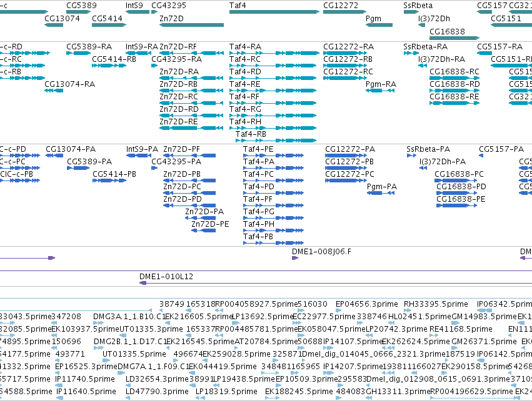Select transcript Taf4-RG
Viewport: 532px width, 401px height.
245,109
